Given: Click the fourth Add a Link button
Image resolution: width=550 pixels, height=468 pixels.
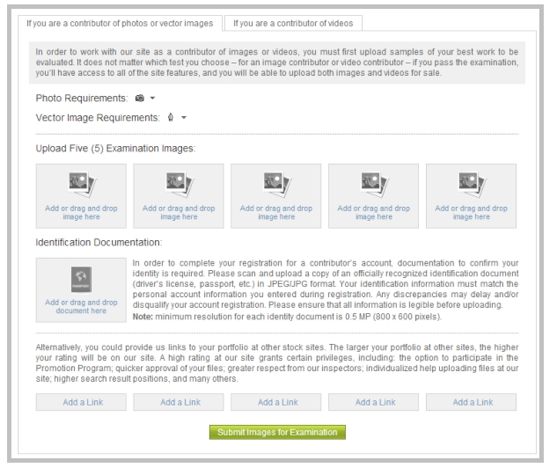Looking at the screenshot, I should pyautogui.click(x=373, y=402).
